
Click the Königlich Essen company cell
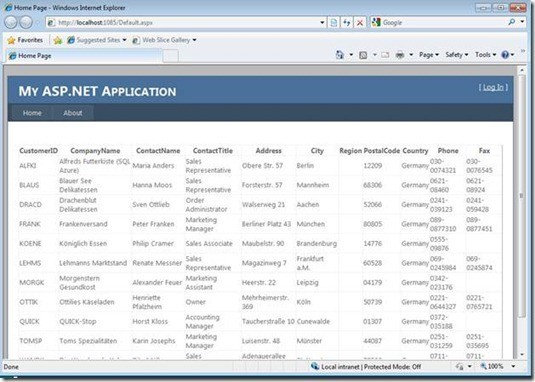pyautogui.click(x=83, y=244)
